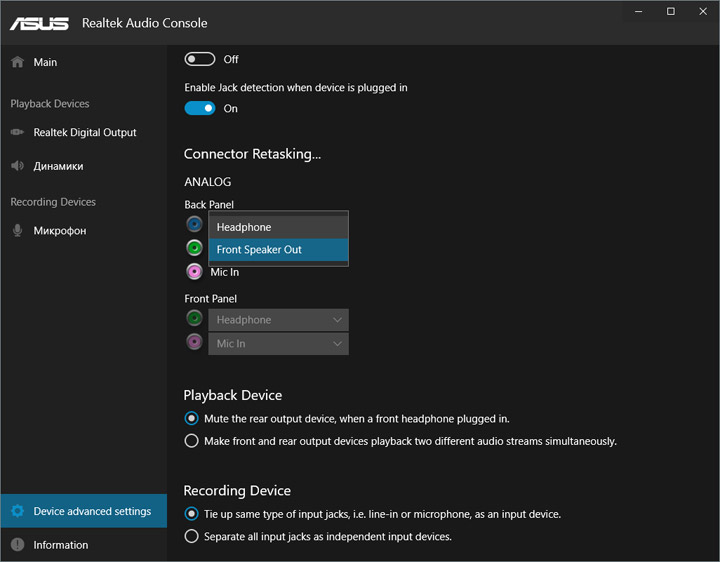Expand the front panel Mic In dropdown
The height and width of the screenshot is (562, 720).
point(278,343)
